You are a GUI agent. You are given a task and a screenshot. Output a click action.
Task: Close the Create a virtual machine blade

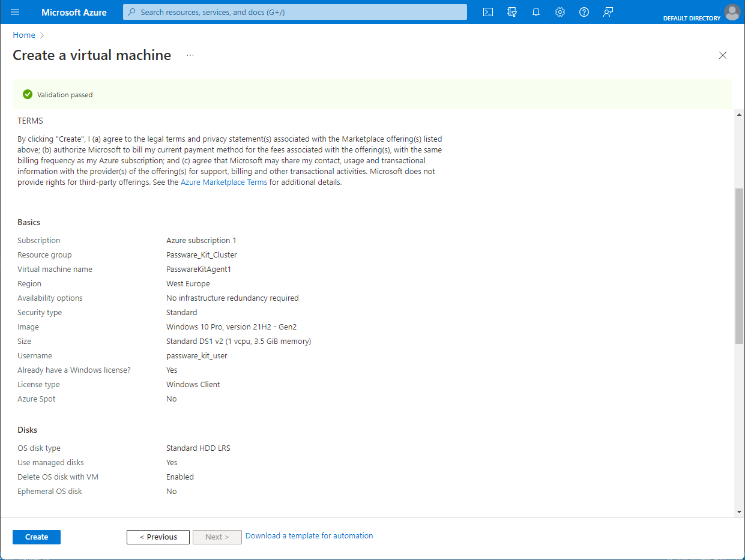point(723,55)
